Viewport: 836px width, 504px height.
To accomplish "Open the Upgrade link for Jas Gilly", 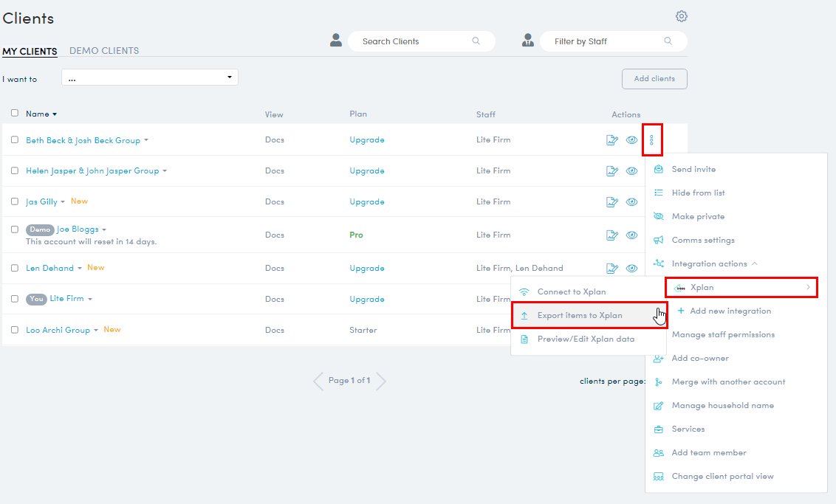I will [x=367, y=201].
